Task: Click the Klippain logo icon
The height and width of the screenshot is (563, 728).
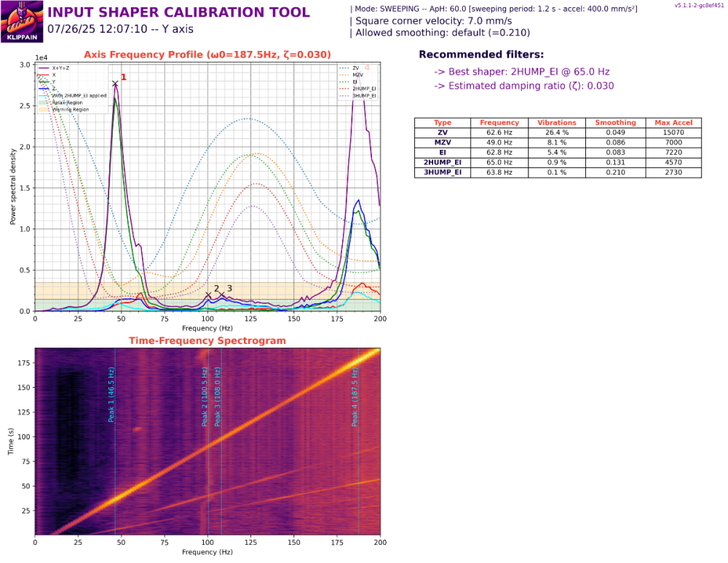Action: (x=22, y=21)
